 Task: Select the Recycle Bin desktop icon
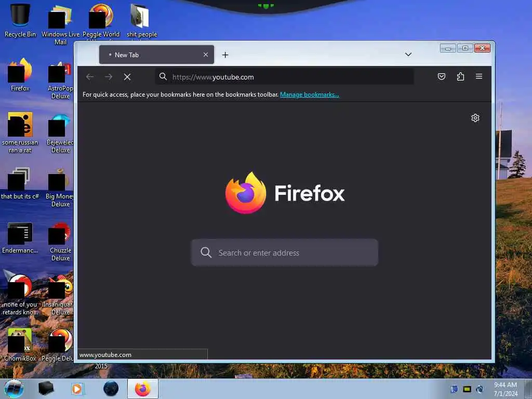pyautogui.click(x=20, y=21)
